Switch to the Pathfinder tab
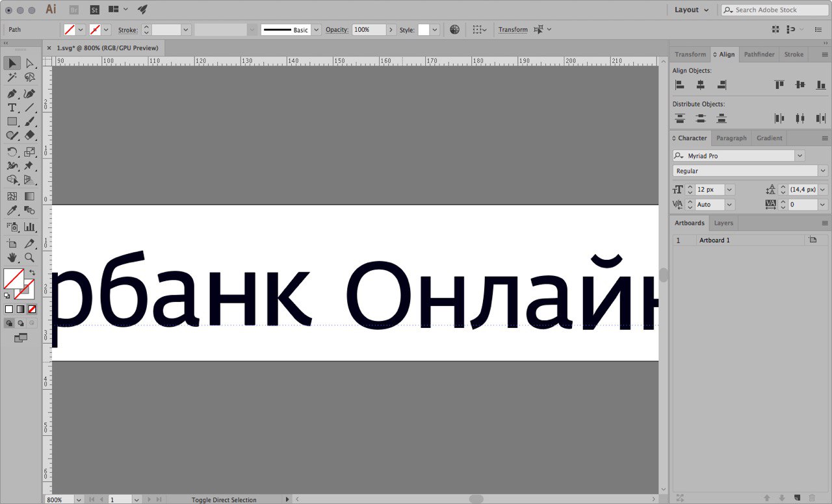 pos(759,55)
